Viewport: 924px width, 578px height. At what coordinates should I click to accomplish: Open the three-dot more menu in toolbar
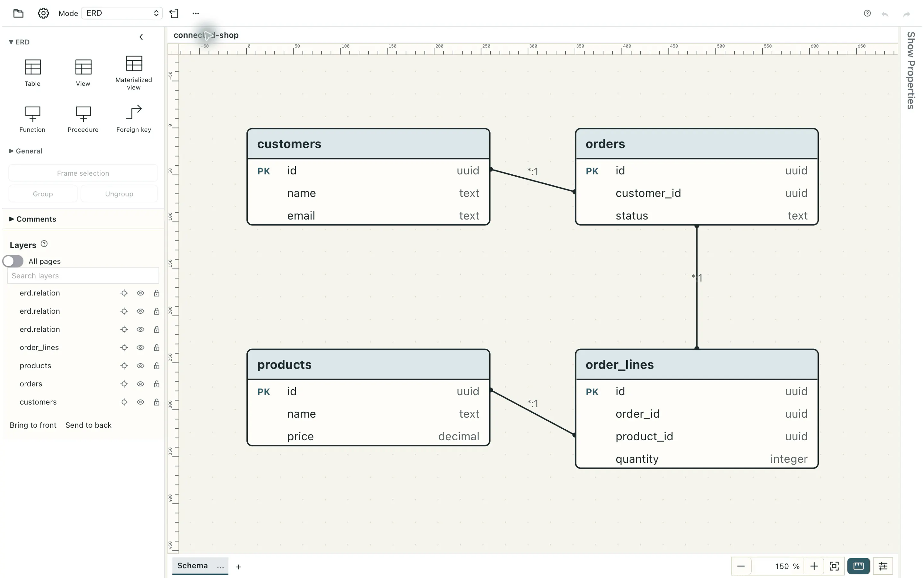(x=196, y=13)
